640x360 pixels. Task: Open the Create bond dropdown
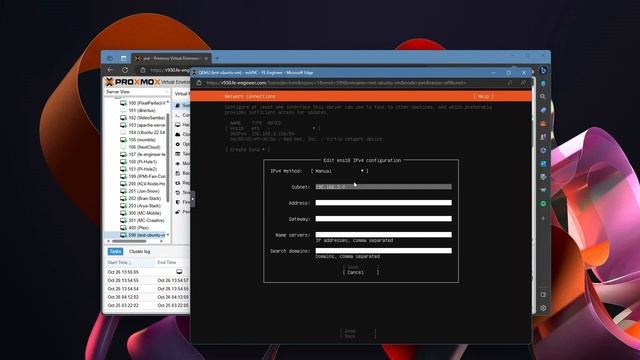tap(247, 150)
